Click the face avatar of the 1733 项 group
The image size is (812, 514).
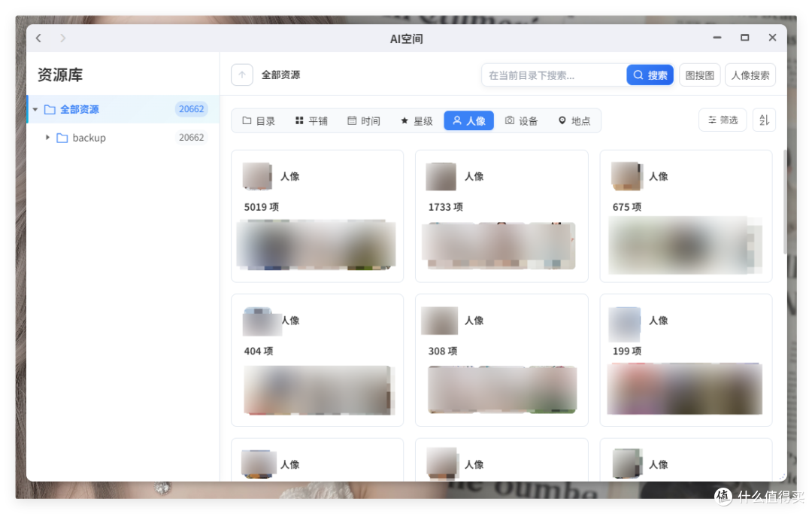click(441, 176)
